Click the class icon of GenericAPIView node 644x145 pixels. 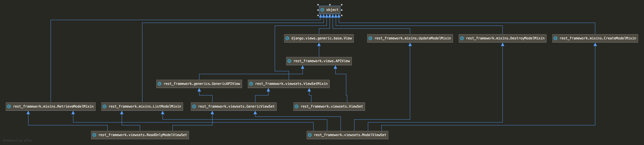coord(159,84)
